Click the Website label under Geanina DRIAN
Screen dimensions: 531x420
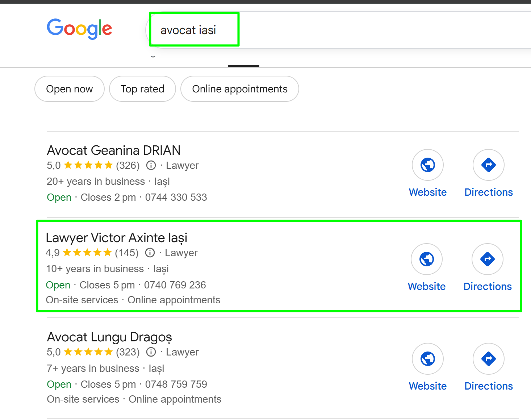click(x=428, y=192)
